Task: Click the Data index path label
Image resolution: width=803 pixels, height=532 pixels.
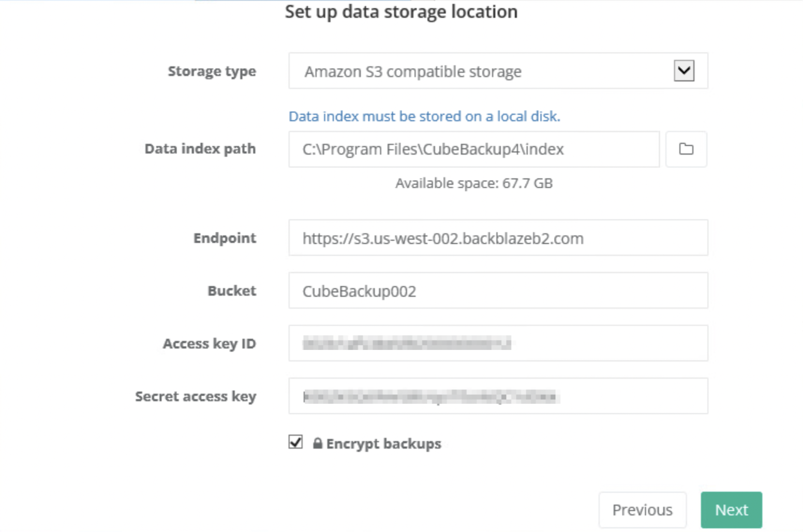Action: tap(200, 149)
